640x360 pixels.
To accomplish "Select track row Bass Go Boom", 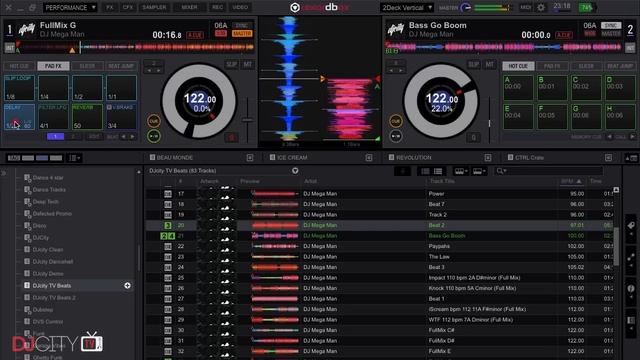I will [x=380, y=236].
